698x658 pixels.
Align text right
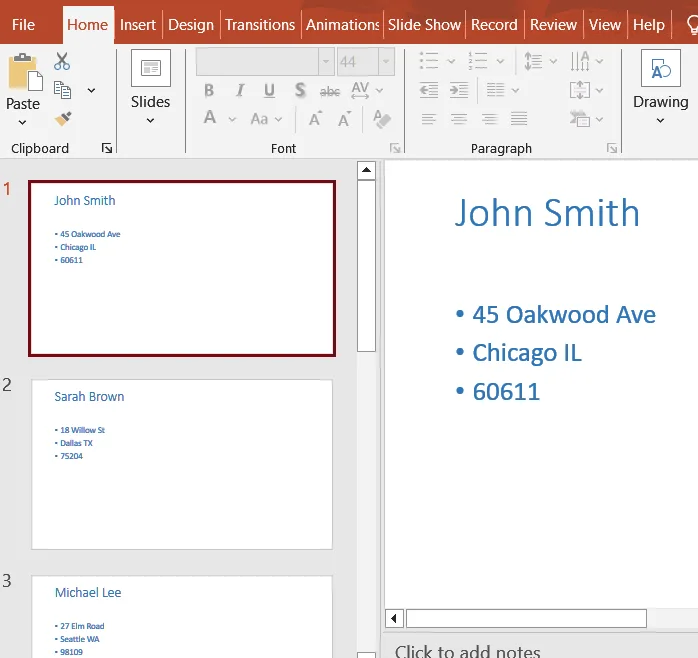coord(490,119)
